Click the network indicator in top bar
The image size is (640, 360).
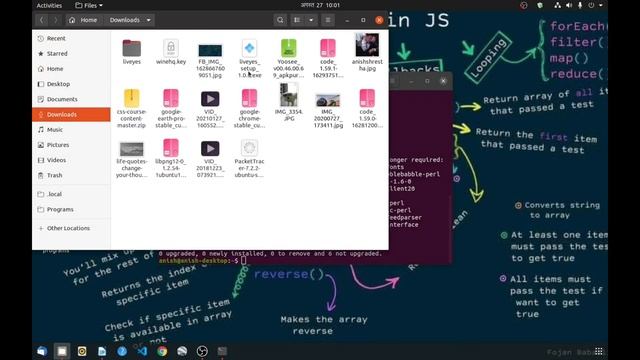click(x=557, y=5)
